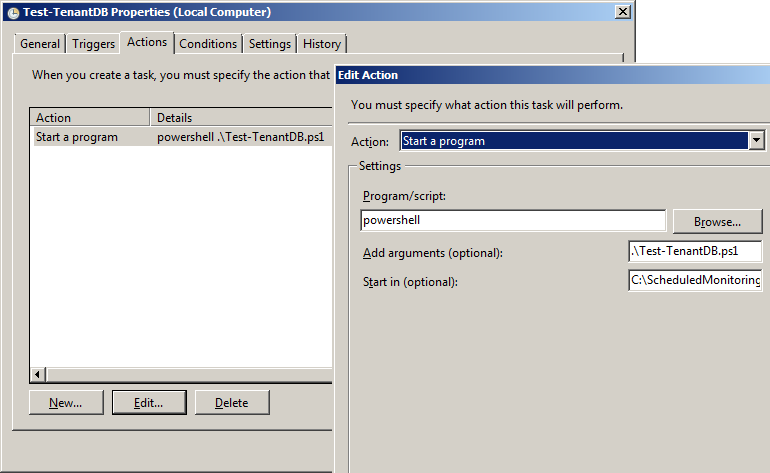Click the Task Scheduler clock icon in title bar
The image size is (770, 473).
tap(12, 12)
